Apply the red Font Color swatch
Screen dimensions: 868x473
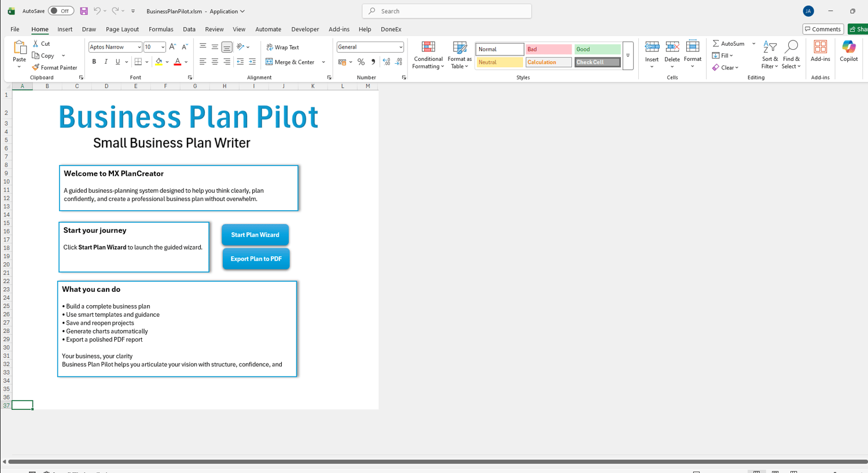178,62
